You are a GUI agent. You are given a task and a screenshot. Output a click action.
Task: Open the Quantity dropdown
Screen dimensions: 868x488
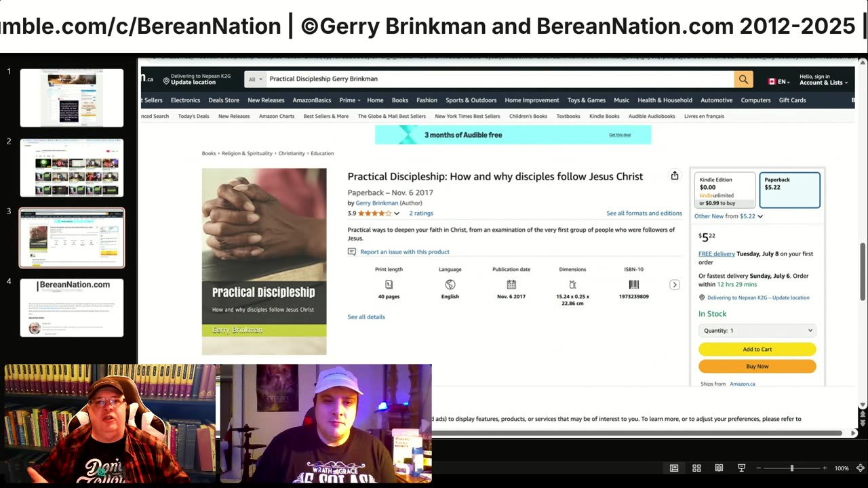pos(757,331)
